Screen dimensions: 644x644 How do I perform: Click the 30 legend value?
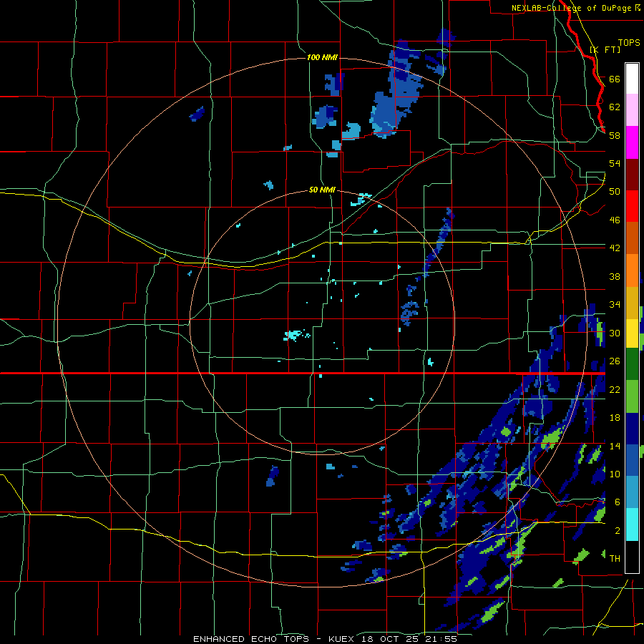pyautogui.click(x=615, y=333)
